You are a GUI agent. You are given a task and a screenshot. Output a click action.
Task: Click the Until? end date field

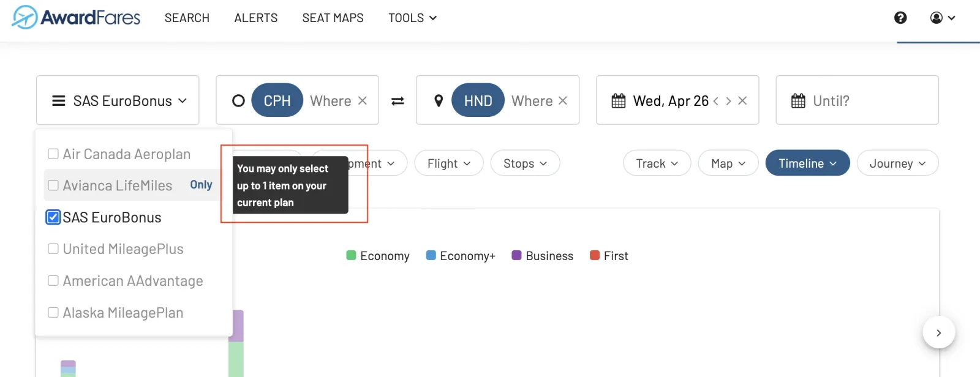[x=857, y=100]
